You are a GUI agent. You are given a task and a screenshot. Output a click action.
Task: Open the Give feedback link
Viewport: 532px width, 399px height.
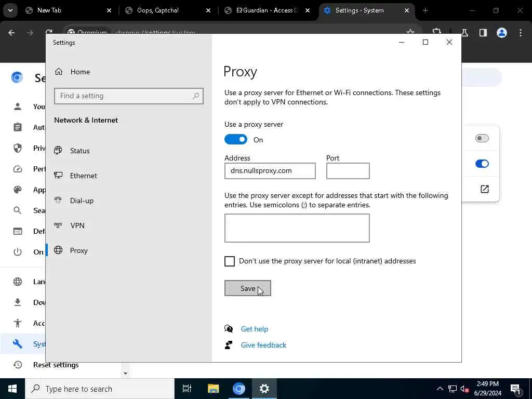[x=263, y=345]
